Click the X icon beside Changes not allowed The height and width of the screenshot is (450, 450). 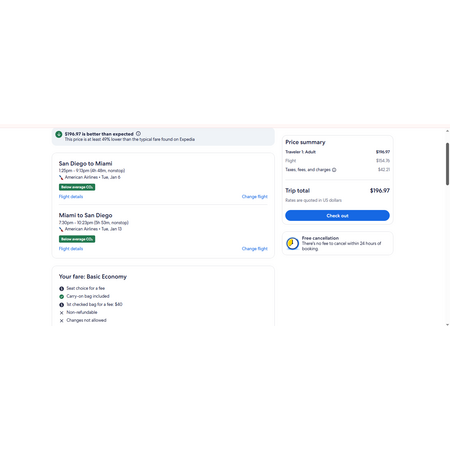tap(61, 321)
